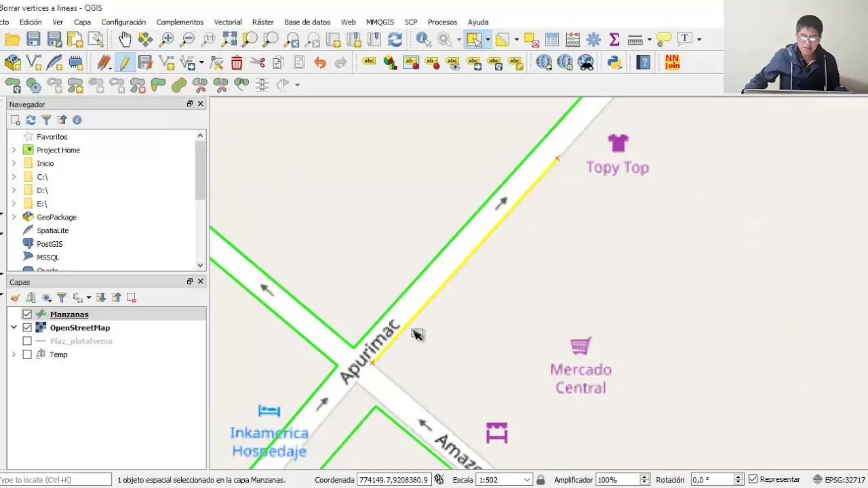
Task: Uncheck the OpenStreetMap layer checkbox
Action: pyautogui.click(x=27, y=327)
